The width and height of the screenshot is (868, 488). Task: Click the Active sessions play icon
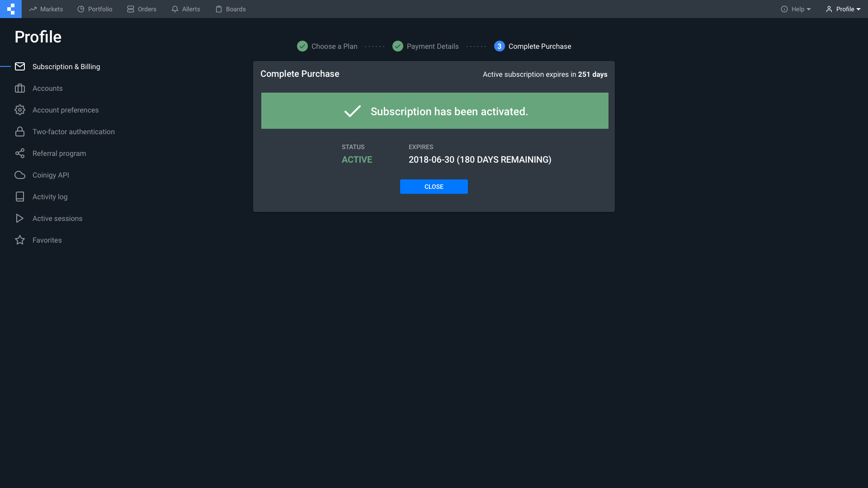(x=20, y=218)
